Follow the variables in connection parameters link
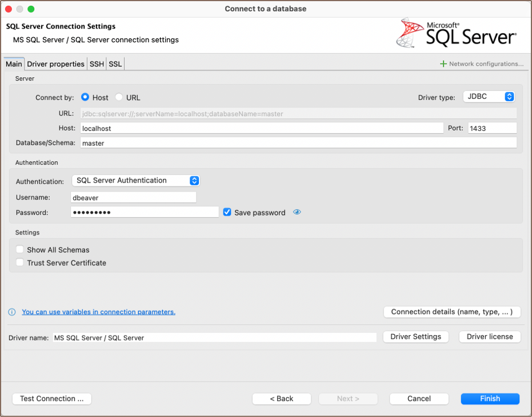Image resolution: width=532 pixels, height=417 pixels. (x=98, y=312)
